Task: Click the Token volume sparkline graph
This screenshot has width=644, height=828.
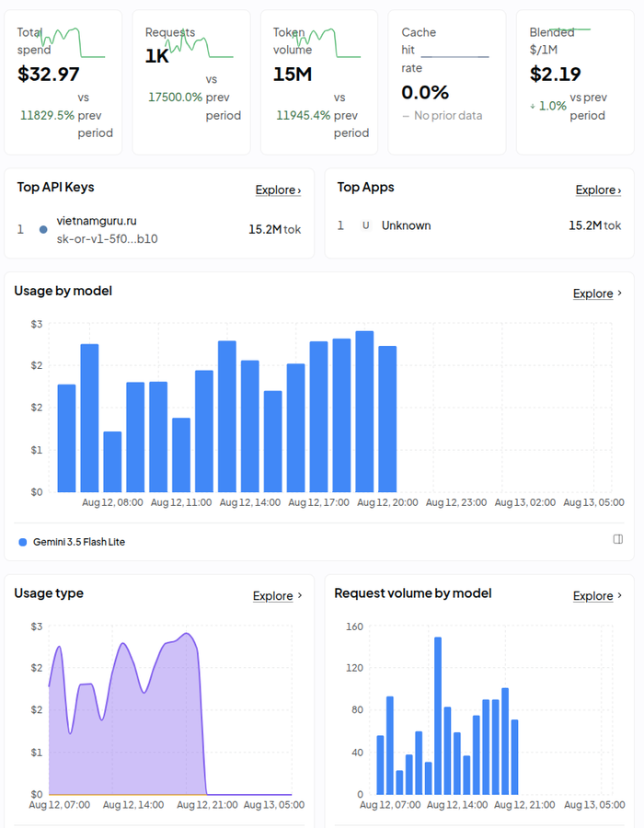Action: coord(328,42)
